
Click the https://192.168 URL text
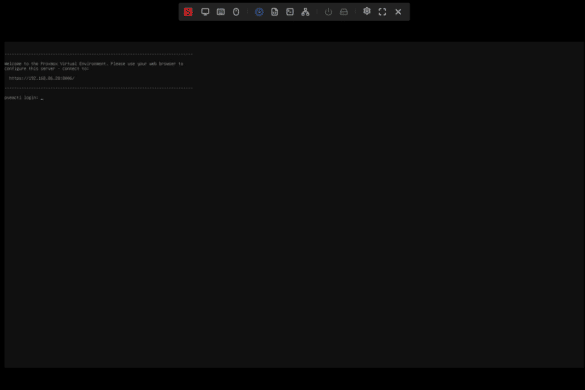(x=42, y=78)
